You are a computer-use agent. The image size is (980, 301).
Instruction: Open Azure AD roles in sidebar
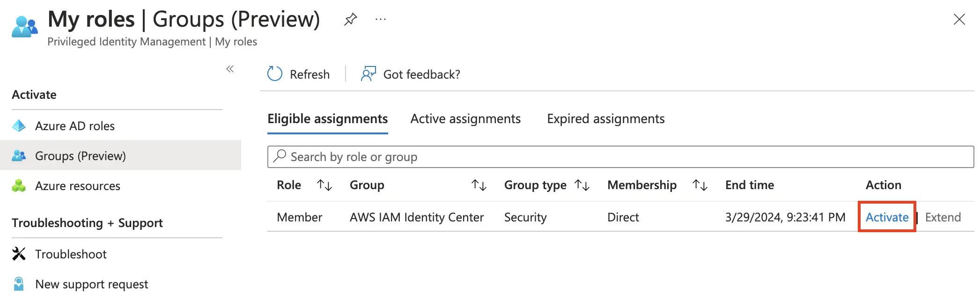tap(75, 126)
